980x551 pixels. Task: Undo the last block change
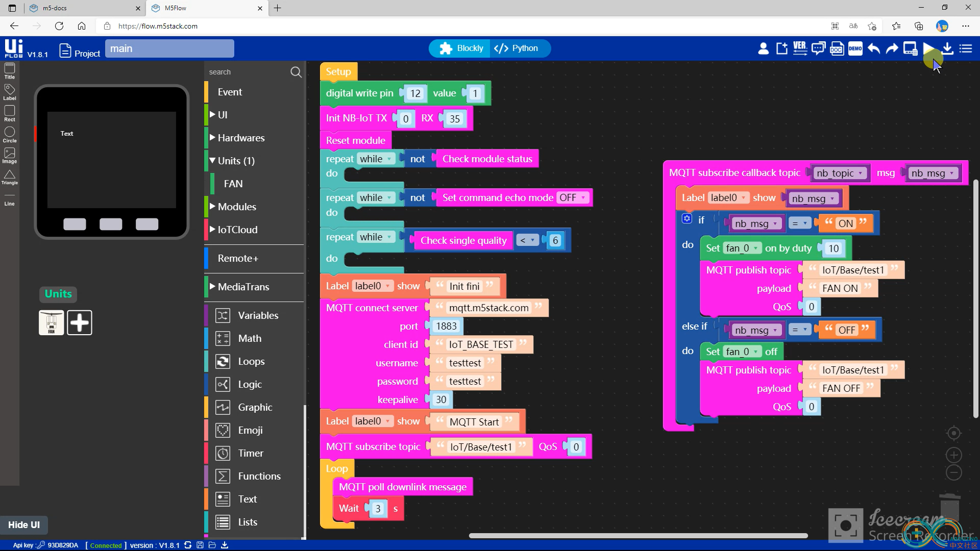click(x=873, y=48)
